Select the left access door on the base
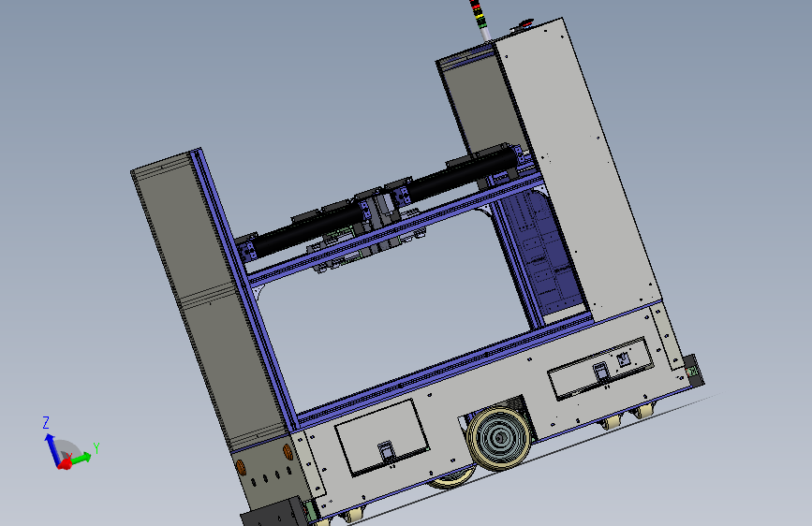Image resolution: width=812 pixels, height=526 pixels. pos(382,437)
